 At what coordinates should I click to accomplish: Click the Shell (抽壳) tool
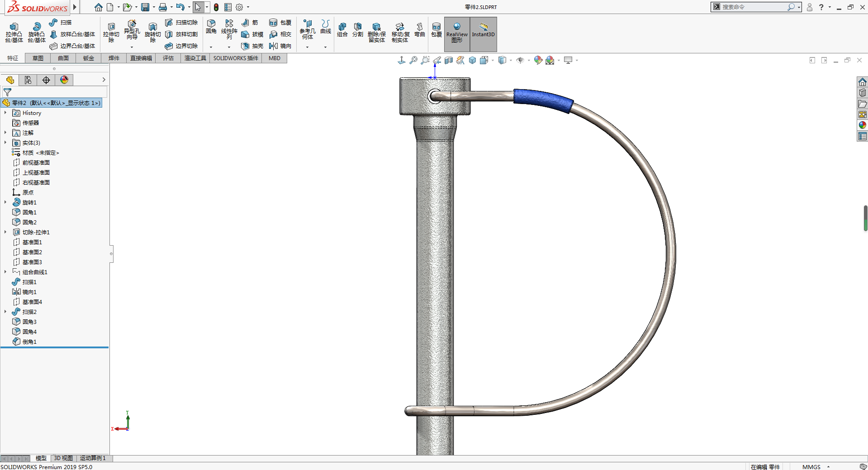pos(252,46)
